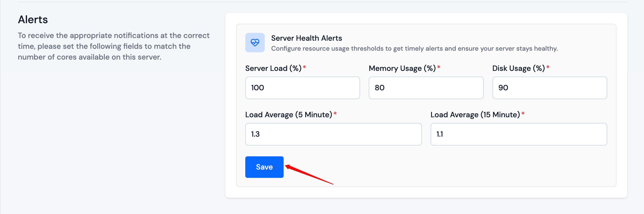Click the Server Health heartbeat icon
The image size is (644, 214).
coord(255,43)
